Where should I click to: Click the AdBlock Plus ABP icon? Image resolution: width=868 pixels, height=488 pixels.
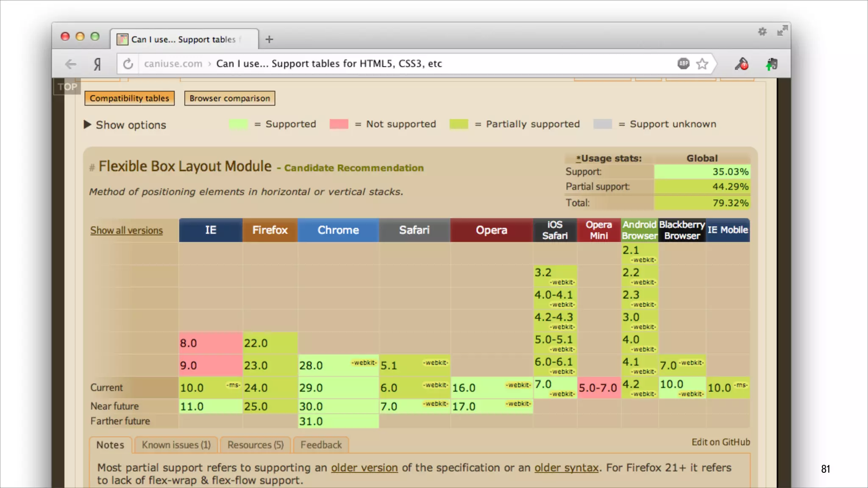[683, 64]
